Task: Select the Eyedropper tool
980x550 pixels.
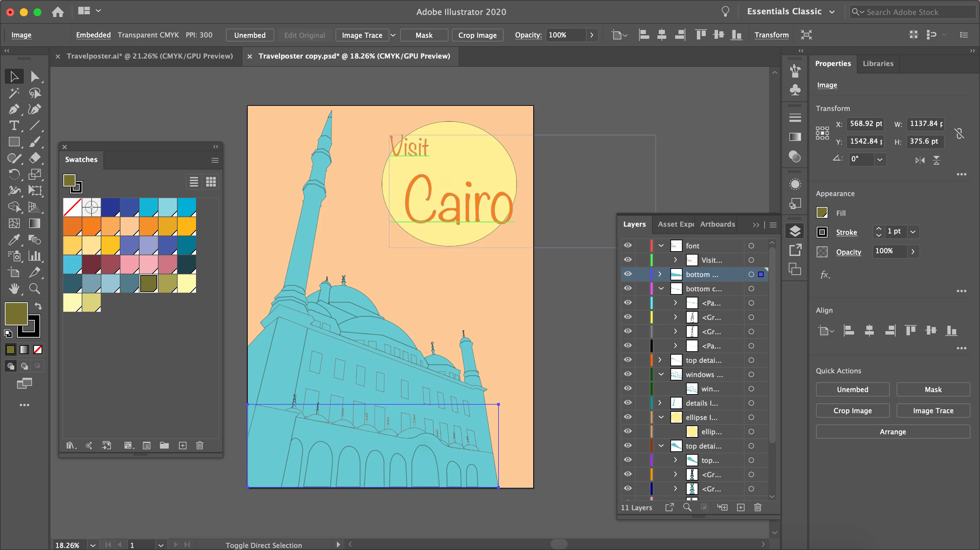Action: (14, 240)
